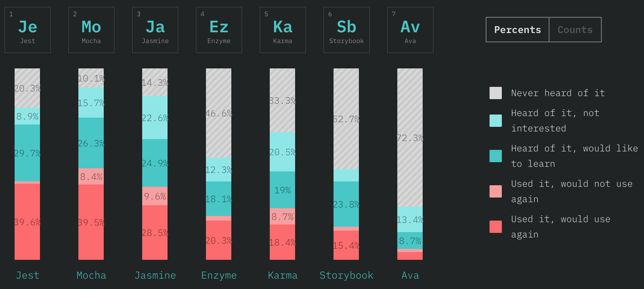Select the Karma element tile

[x=283, y=30]
